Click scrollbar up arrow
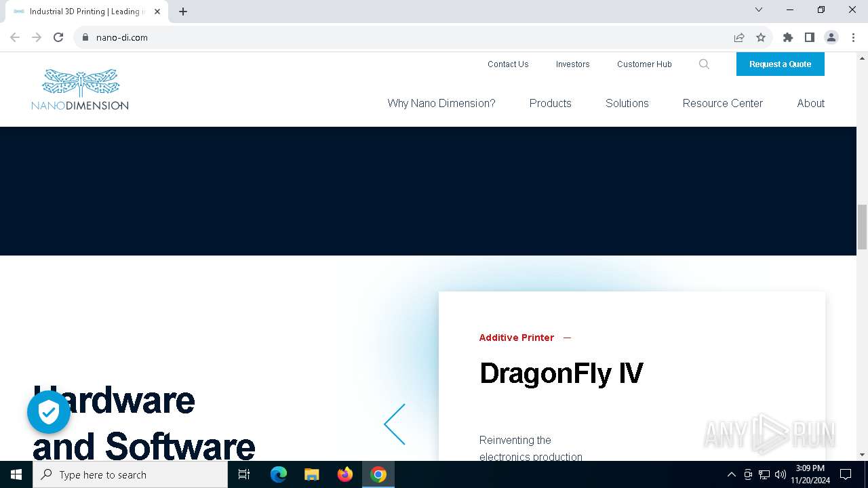Screen dimensions: 868x488 pyautogui.click(x=862, y=58)
